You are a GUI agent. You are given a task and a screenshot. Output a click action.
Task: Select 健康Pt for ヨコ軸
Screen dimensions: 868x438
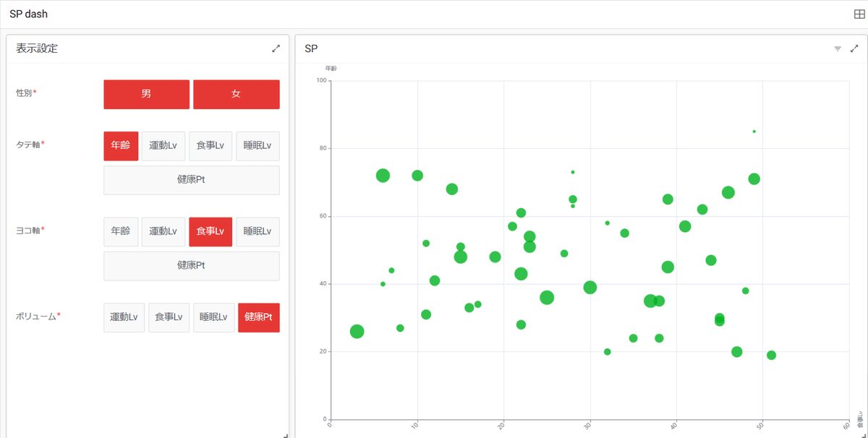tap(192, 265)
